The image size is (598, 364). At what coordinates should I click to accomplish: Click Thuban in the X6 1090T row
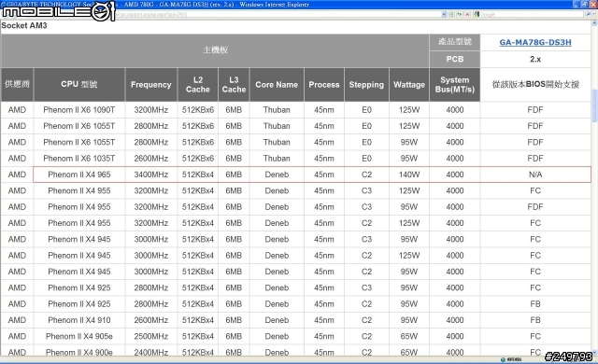[277, 110]
